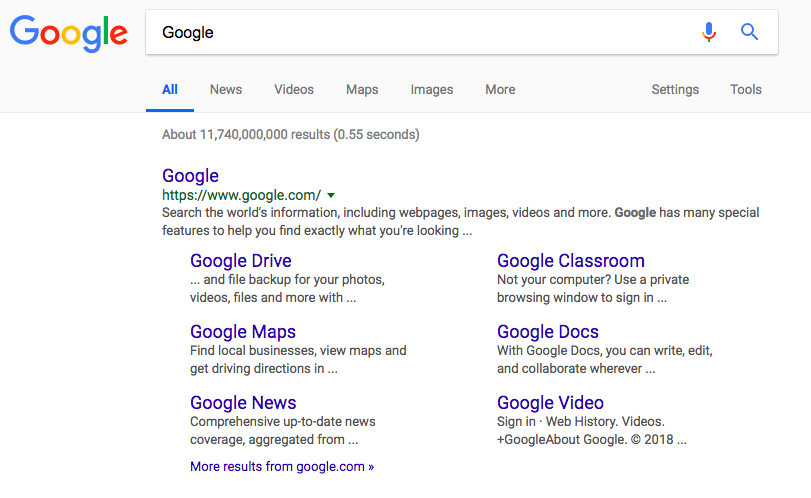Expand the green arrow beside google.com URL

click(x=331, y=196)
